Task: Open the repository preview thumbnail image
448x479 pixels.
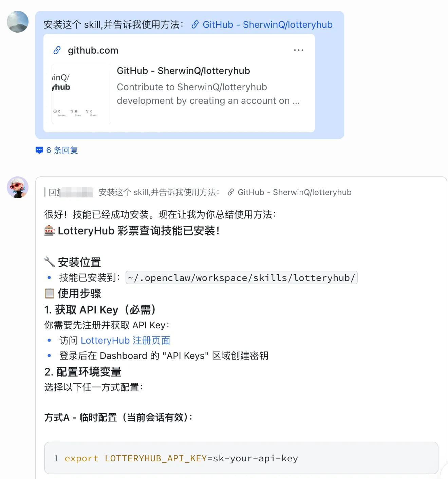Action: (81, 94)
